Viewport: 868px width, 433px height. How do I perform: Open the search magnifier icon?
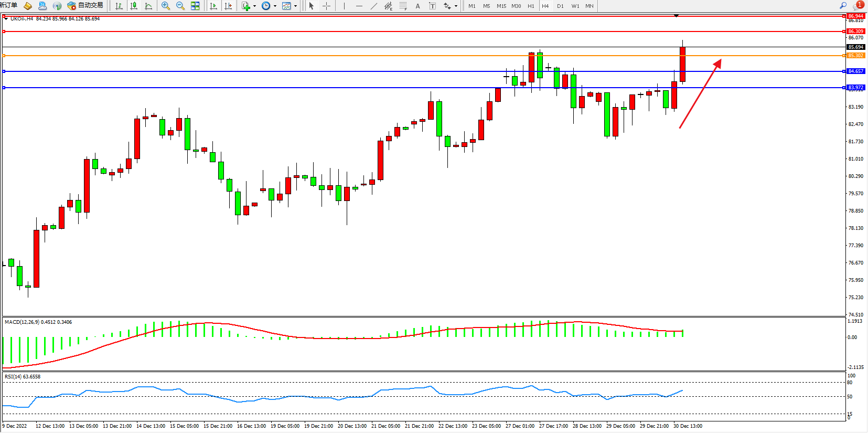click(x=843, y=5)
